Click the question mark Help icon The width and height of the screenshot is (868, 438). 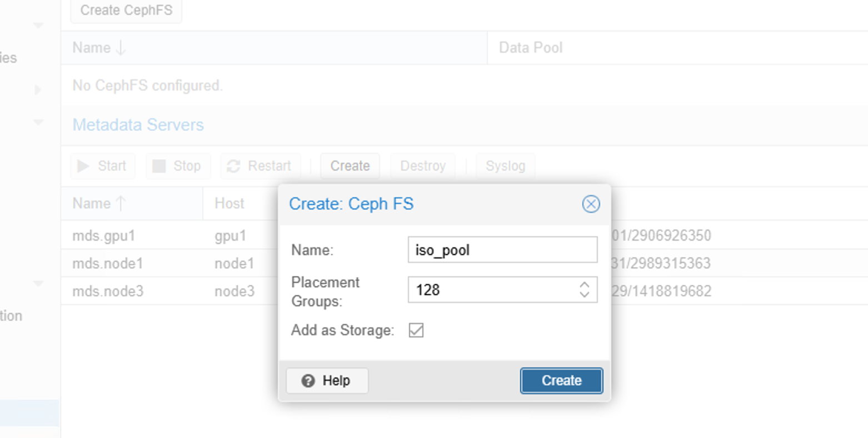308,381
